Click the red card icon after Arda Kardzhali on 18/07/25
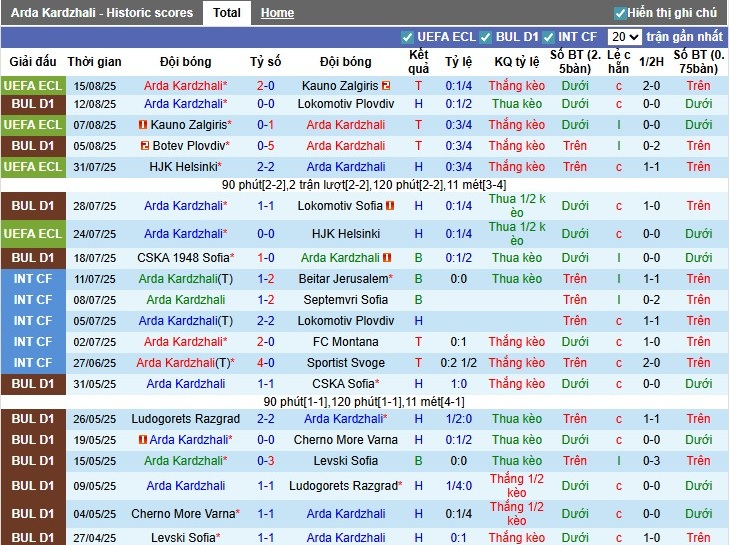 (386, 258)
